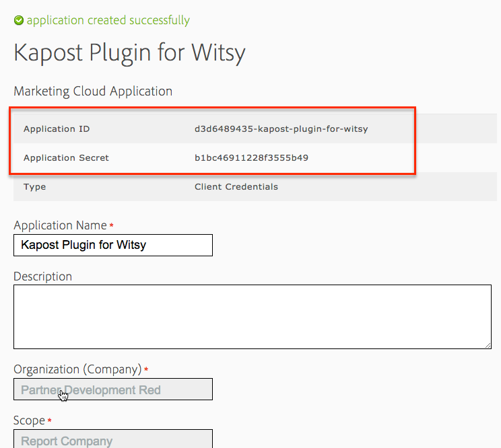Screen dimensions: 501x448
Task: Click the 'Type' row label
Action: click(34, 187)
